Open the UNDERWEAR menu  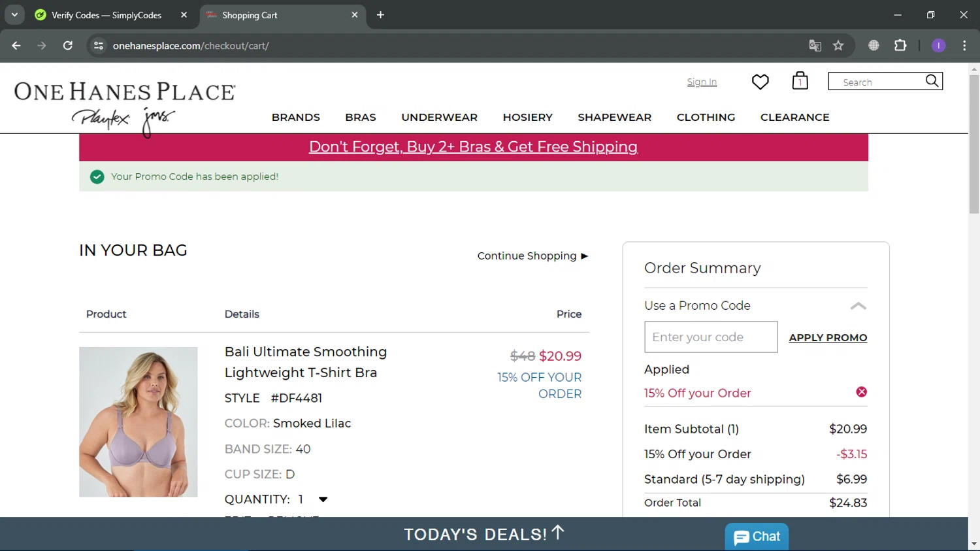pos(439,118)
